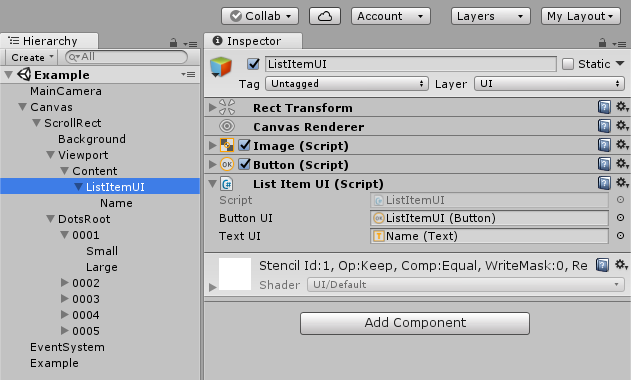The height and width of the screenshot is (380, 631).
Task: Select Background in the Hierarchy
Action: click(92, 139)
